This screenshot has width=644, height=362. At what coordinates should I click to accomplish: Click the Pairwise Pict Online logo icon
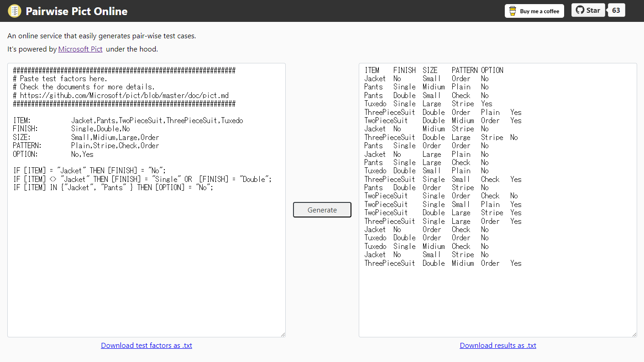pyautogui.click(x=15, y=11)
